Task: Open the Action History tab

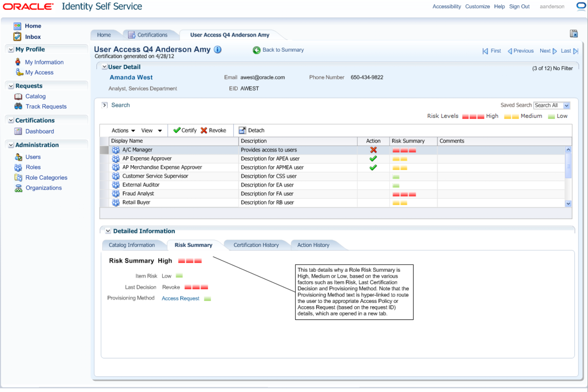Action: 313,245
